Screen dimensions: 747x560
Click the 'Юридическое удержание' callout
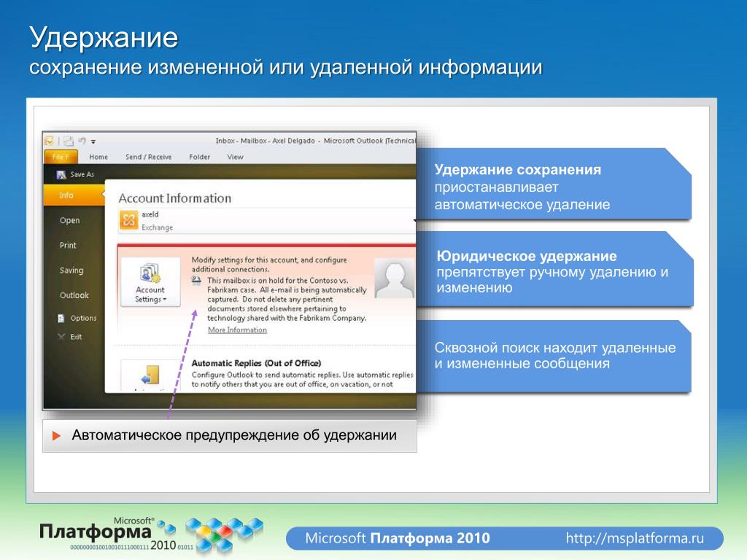[555, 269]
